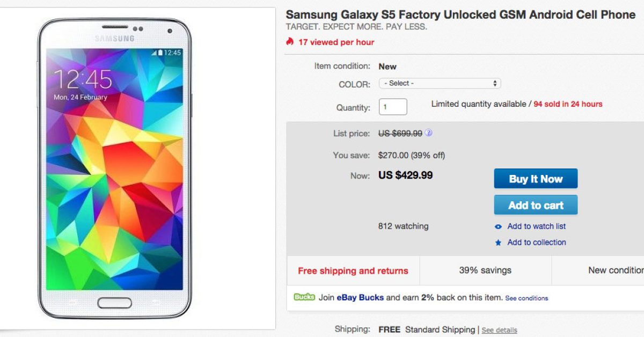This screenshot has width=644, height=337.
Task: Click the green Bucks logo icon
Action: pos(304,297)
